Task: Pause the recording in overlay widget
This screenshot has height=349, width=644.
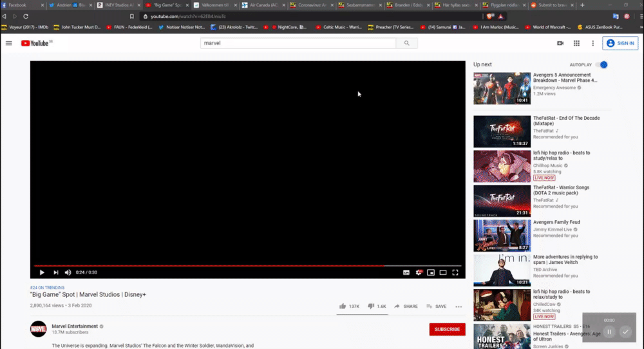Action: click(x=609, y=332)
